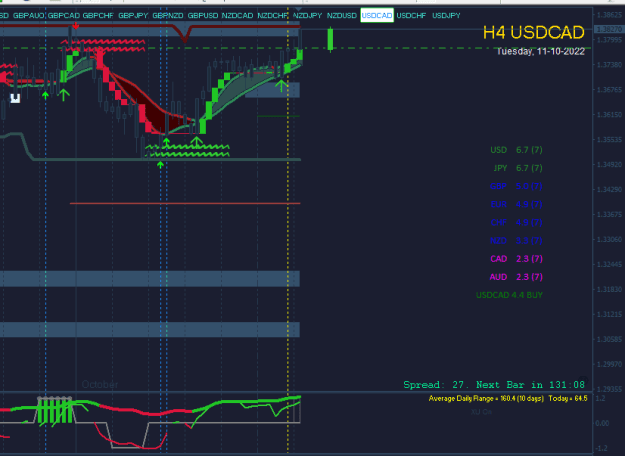This screenshot has width=625, height=456.
Task: Load the NZDJPY symbol button
Action: click(307, 16)
